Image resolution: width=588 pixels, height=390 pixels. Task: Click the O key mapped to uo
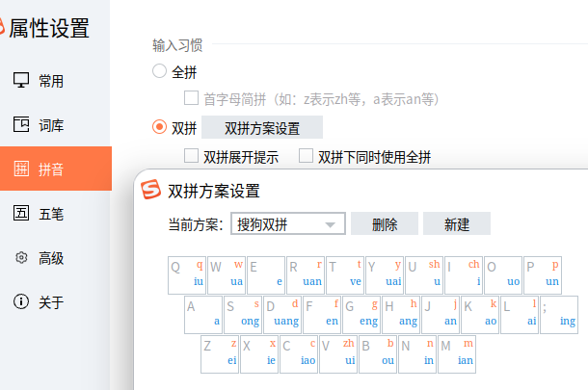(x=503, y=275)
